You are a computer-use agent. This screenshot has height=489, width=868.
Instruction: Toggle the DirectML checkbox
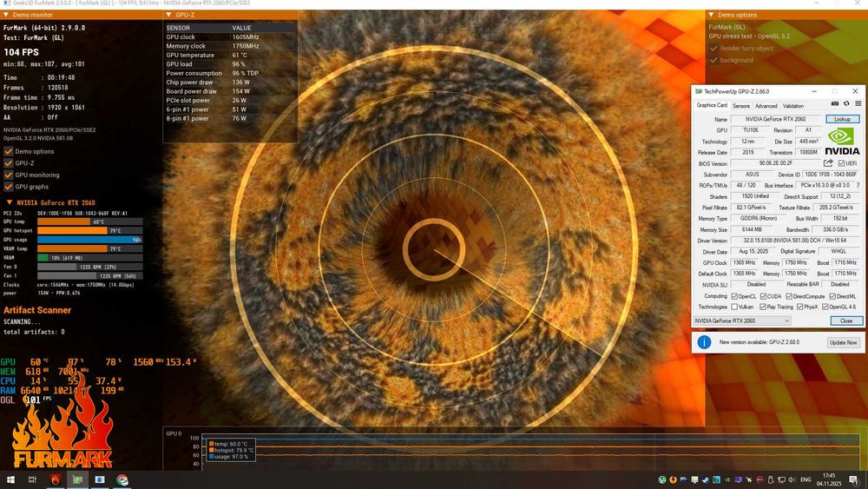tap(832, 296)
